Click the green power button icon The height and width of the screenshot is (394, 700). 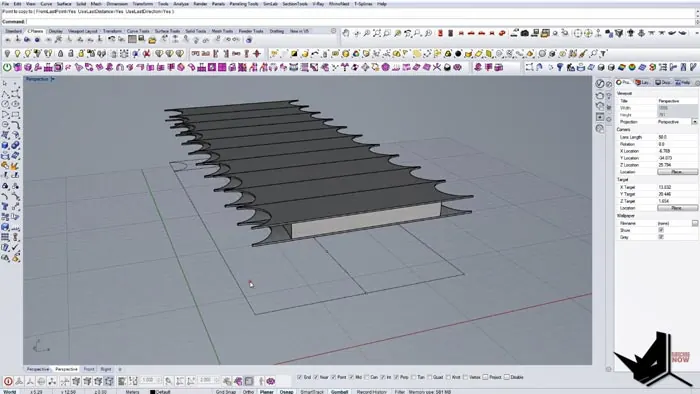pos(7,67)
